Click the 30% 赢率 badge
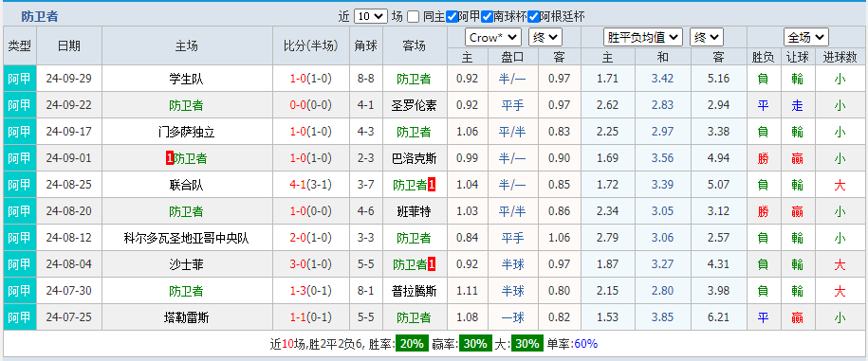The height and width of the screenshot is (361, 868). coord(476,344)
